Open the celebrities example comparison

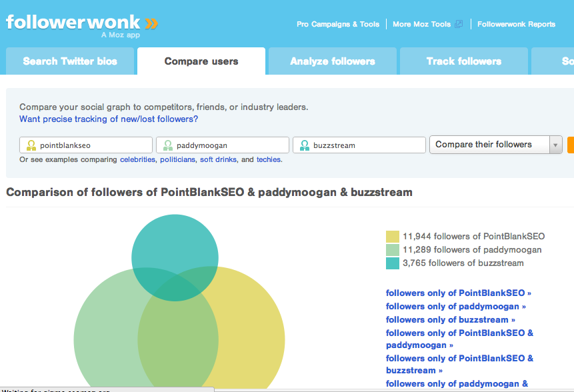pyautogui.click(x=137, y=159)
